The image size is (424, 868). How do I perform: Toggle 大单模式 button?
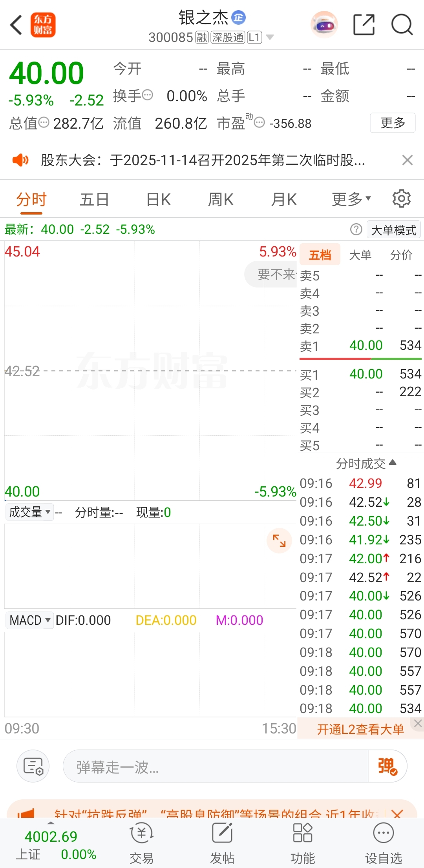394,230
